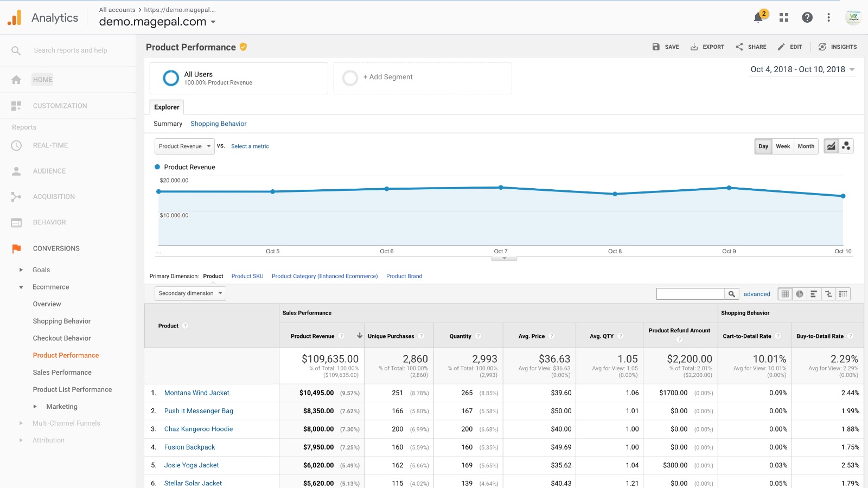Screen dimensions: 868x488
Task: Open the Summary view tab
Action: pyautogui.click(x=168, y=124)
